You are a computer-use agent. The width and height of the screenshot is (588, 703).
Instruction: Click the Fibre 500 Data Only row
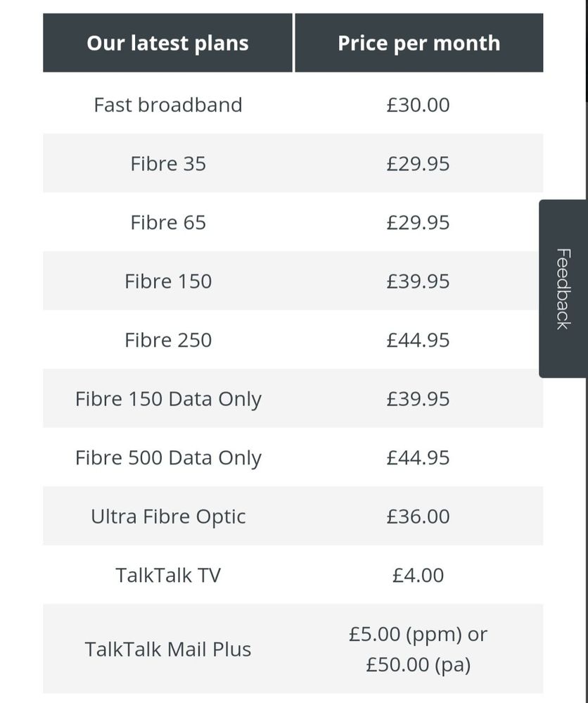(293, 457)
